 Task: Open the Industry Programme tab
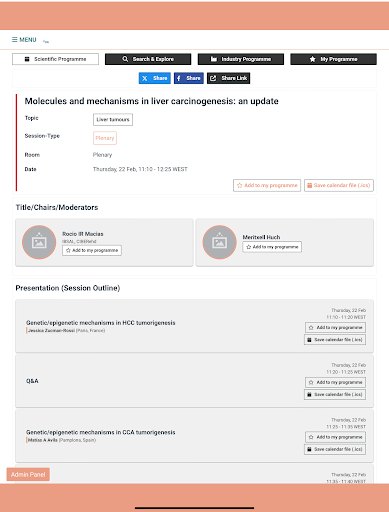[x=241, y=59]
